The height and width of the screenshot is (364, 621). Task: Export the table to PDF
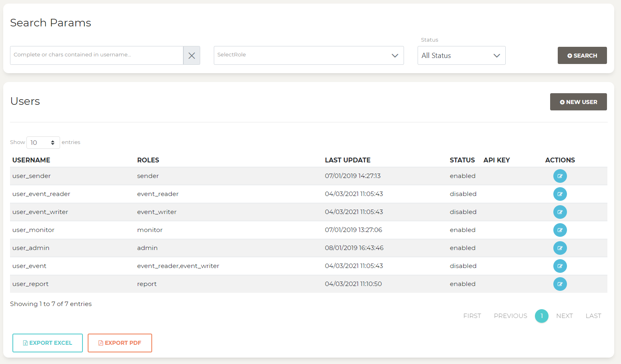[x=120, y=343]
